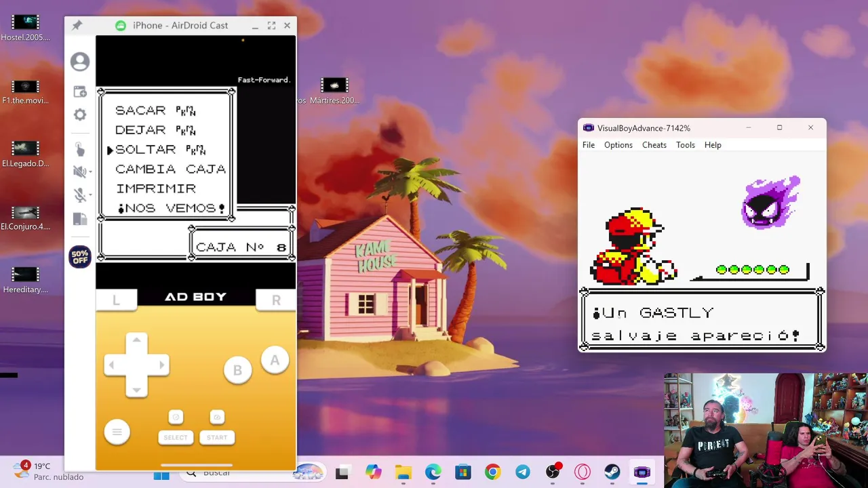Tap the round B button

(x=237, y=370)
